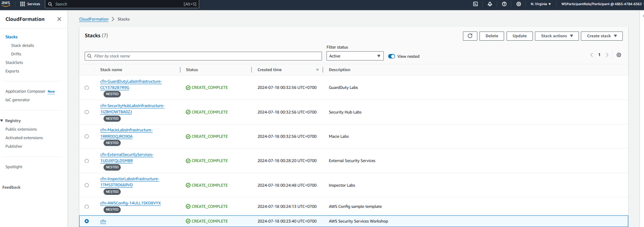
Task: Sort by Created time arrow
Action: coord(317,70)
